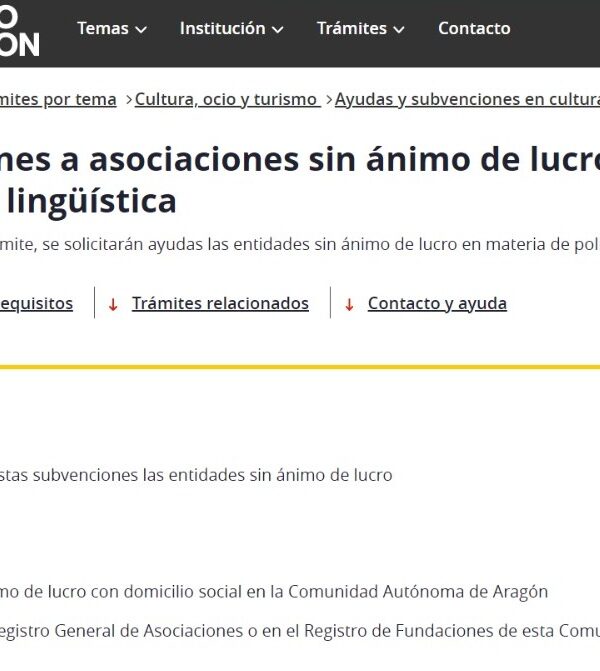Expand the chevron next to Temas

tap(141, 30)
